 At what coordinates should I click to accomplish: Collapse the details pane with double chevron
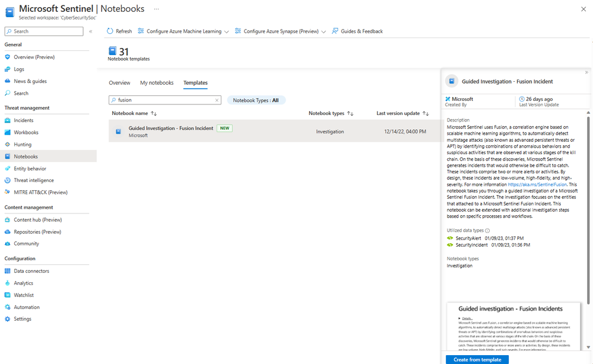(x=586, y=72)
